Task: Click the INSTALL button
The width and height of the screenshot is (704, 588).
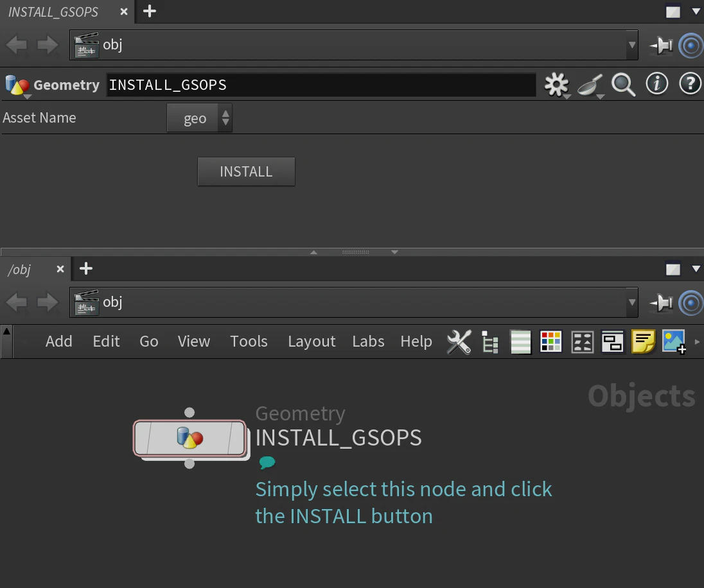Action: tap(246, 171)
